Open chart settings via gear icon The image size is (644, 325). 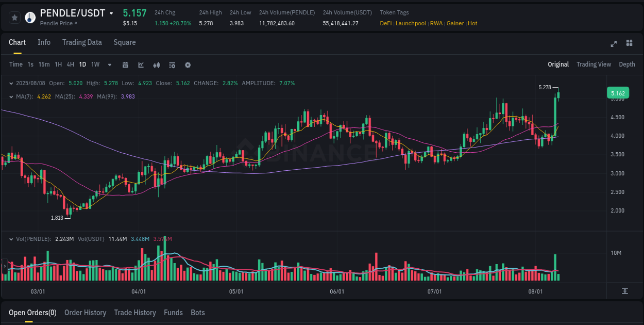[x=187, y=65]
